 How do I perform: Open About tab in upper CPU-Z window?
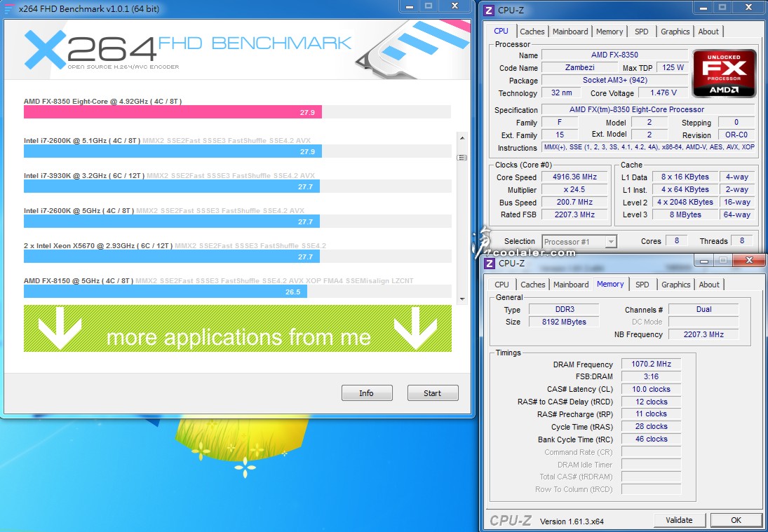click(x=708, y=32)
